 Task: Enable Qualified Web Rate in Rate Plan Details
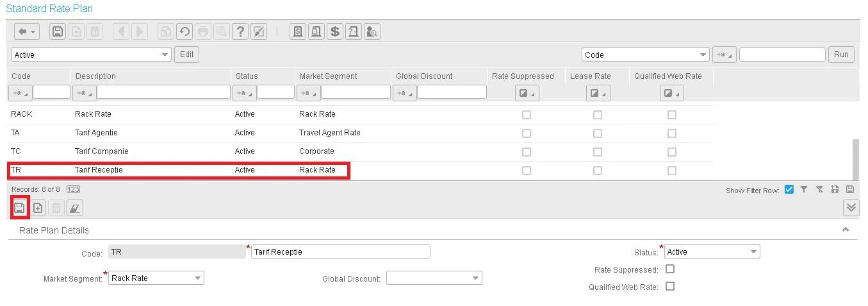[670, 286]
